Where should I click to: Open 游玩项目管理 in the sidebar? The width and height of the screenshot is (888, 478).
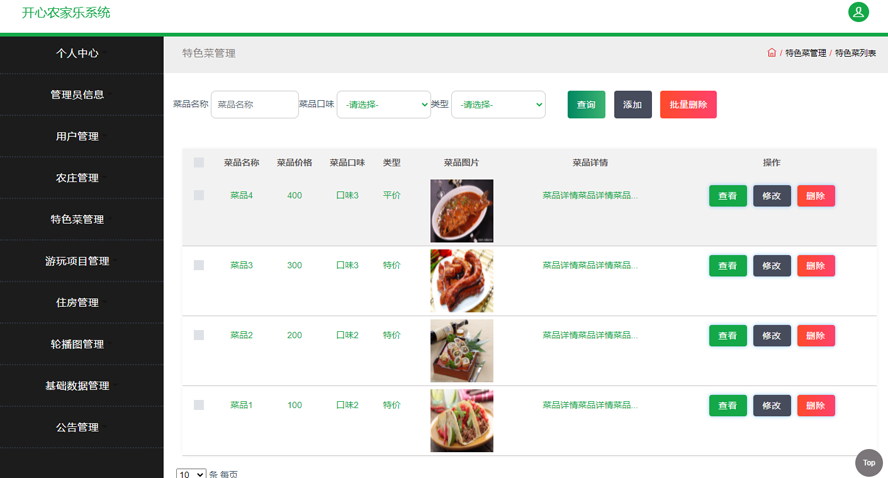tap(77, 261)
